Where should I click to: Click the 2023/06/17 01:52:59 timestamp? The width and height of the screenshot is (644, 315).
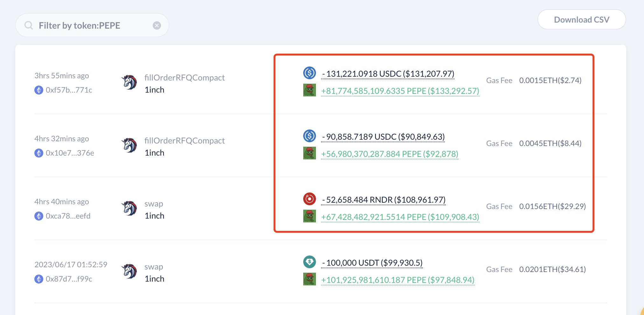(71, 264)
